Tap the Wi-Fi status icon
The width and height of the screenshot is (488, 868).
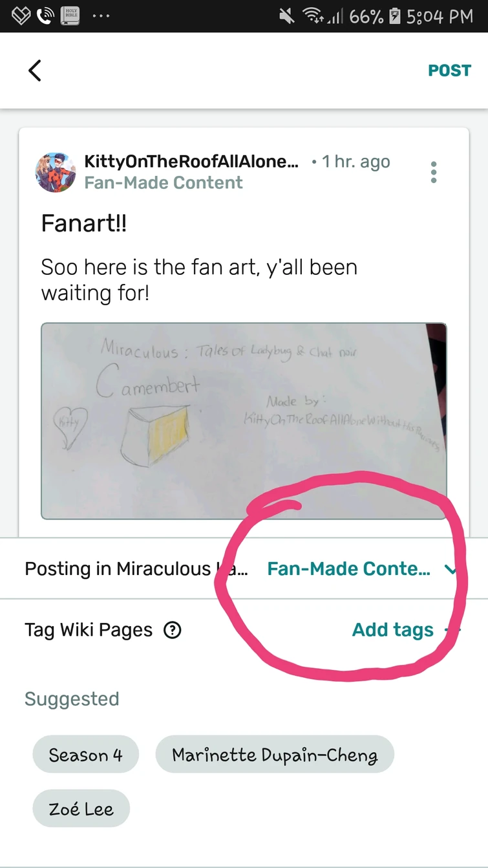tap(313, 16)
